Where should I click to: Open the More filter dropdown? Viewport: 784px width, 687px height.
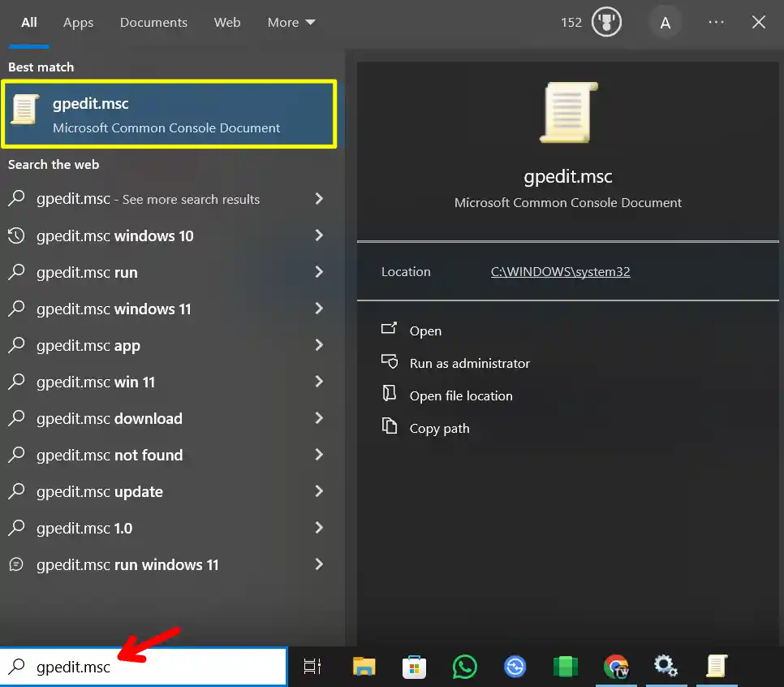click(x=291, y=22)
